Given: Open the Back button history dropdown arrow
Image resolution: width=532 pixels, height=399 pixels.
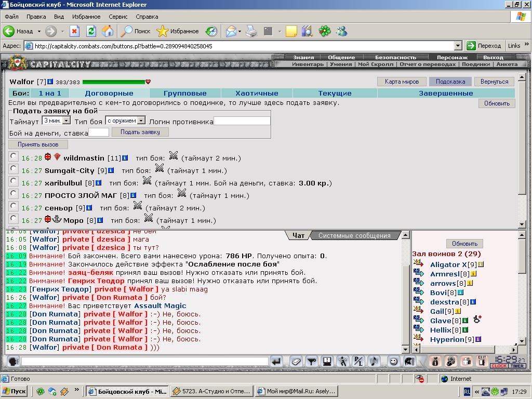Looking at the screenshot, I should click(39, 31).
